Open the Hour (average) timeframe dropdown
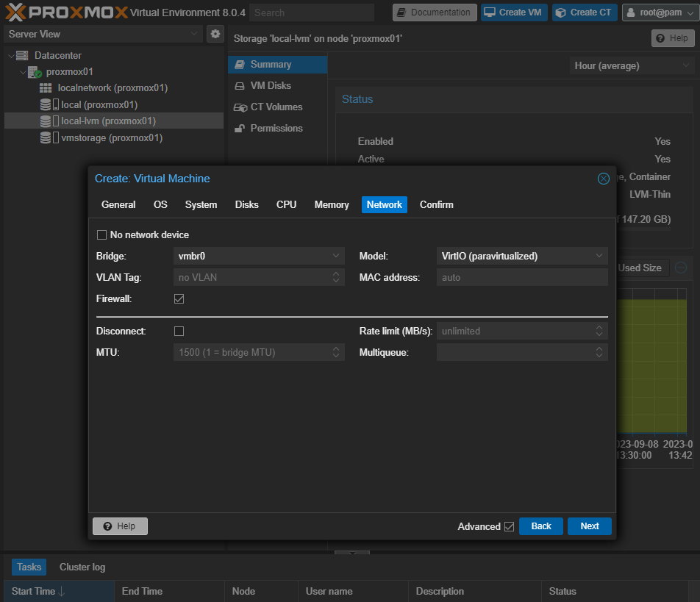Image resolution: width=700 pixels, height=602 pixels. [632, 65]
